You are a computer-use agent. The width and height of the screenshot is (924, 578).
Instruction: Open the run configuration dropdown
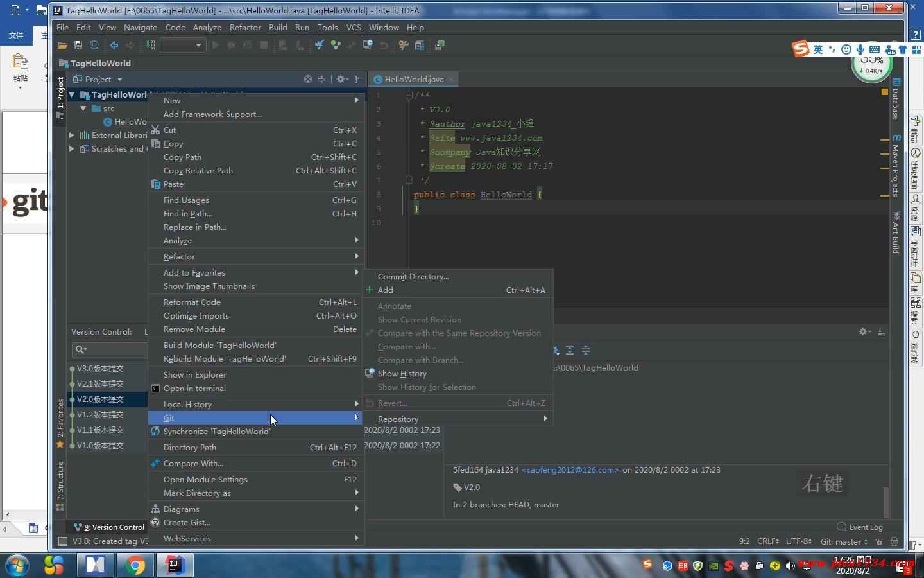(182, 45)
